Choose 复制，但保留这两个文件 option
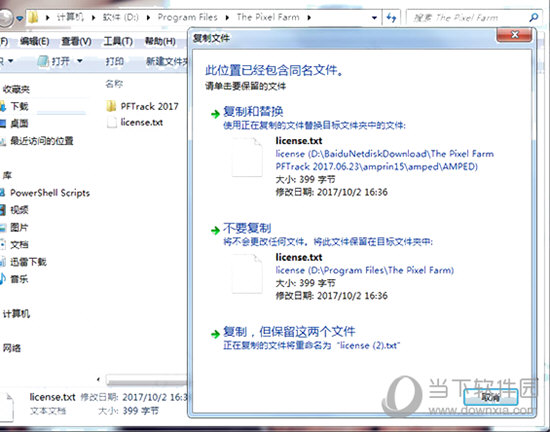Image resolution: width=550 pixels, height=432 pixels. (289, 332)
